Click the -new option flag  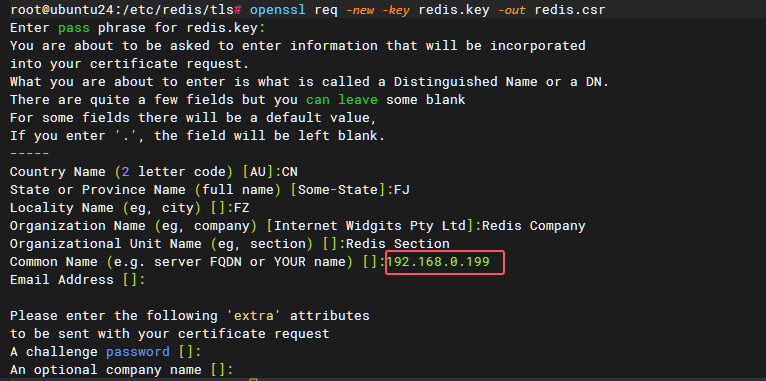click(362, 10)
